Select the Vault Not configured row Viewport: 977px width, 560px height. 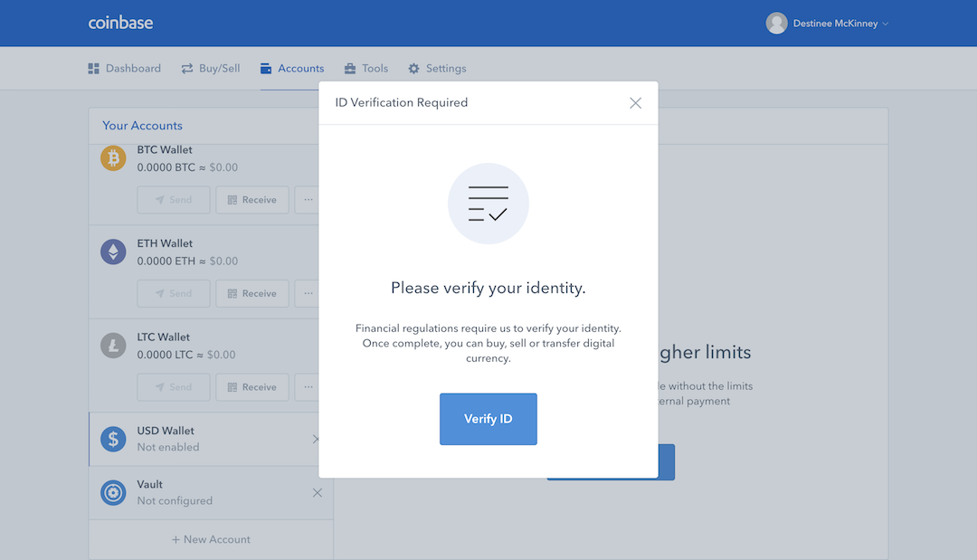(x=211, y=493)
